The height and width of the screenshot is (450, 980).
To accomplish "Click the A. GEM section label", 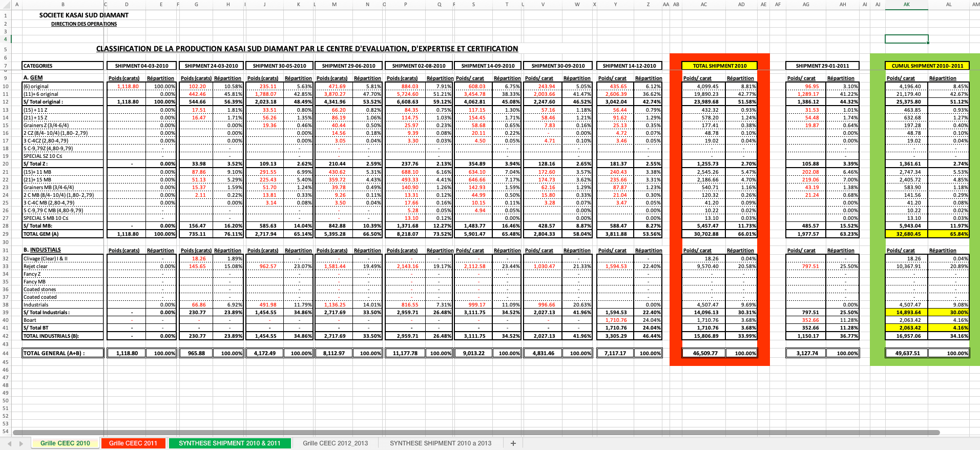I will click(x=33, y=78).
